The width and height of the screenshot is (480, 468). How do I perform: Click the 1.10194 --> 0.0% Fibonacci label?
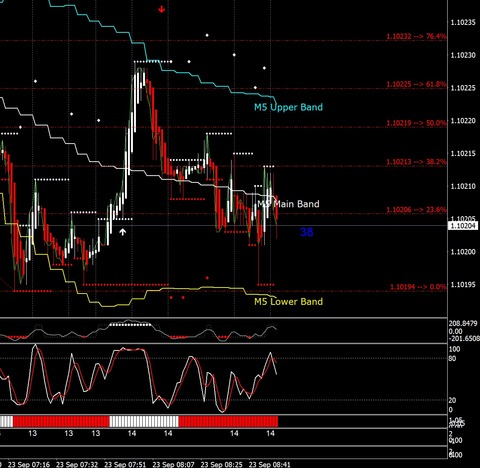tap(418, 287)
